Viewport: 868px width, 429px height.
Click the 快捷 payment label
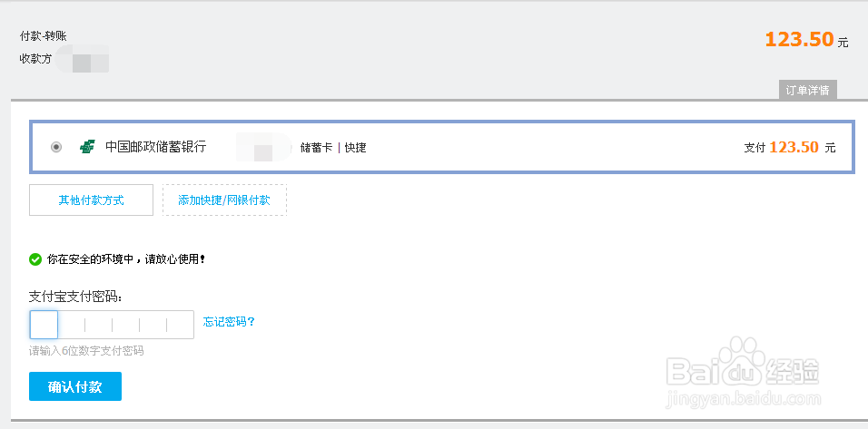click(355, 148)
